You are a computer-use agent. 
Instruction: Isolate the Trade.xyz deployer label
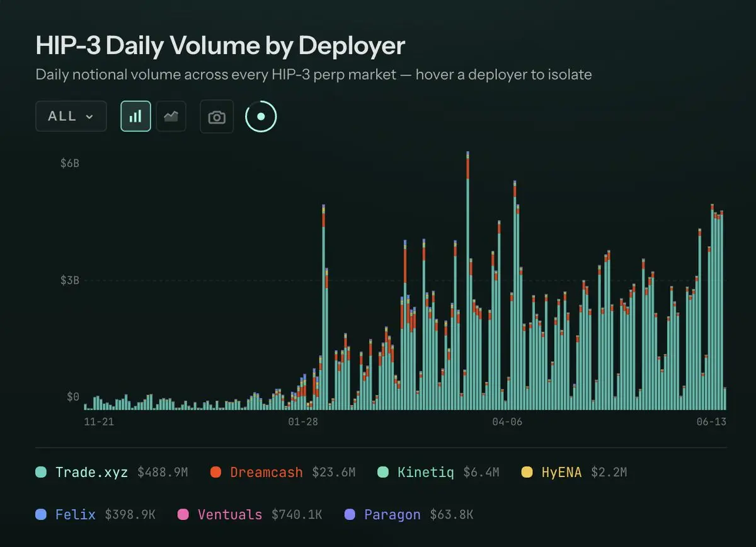pyautogui.click(x=91, y=472)
